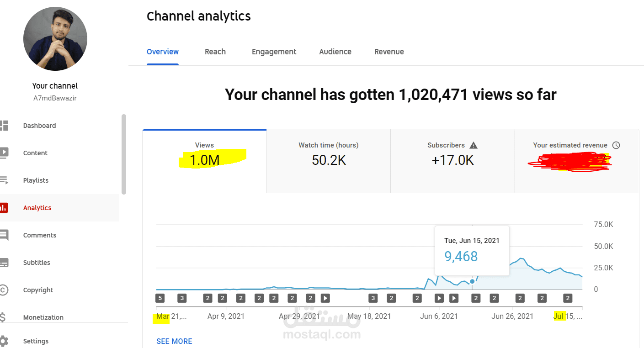Viewport: 644px width, 348px height.
Task: Click the "50.2K" watch time value
Action: [329, 160]
